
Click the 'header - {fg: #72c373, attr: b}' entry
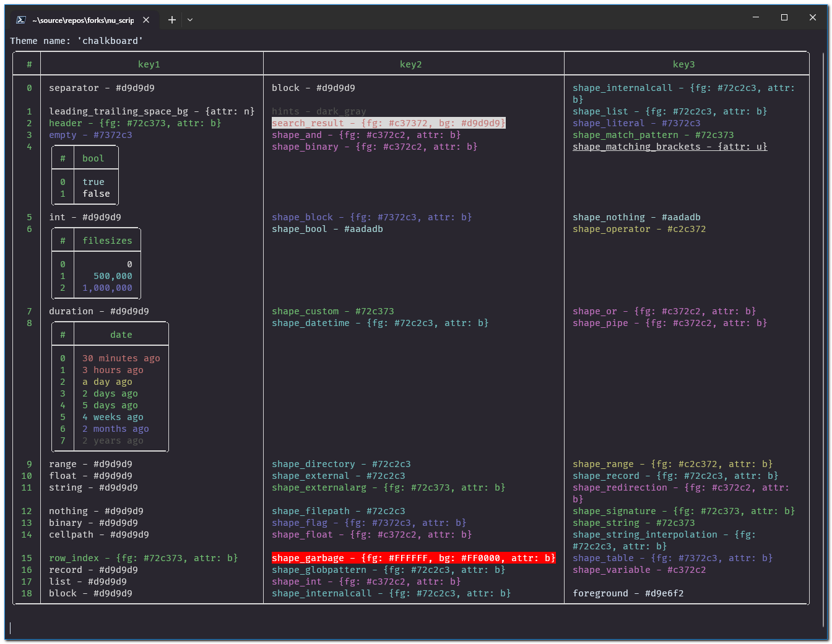coord(136,123)
